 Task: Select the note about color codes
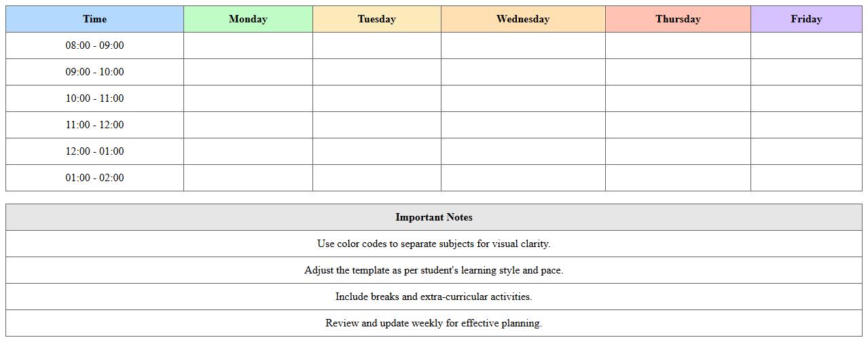pos(434,244)
